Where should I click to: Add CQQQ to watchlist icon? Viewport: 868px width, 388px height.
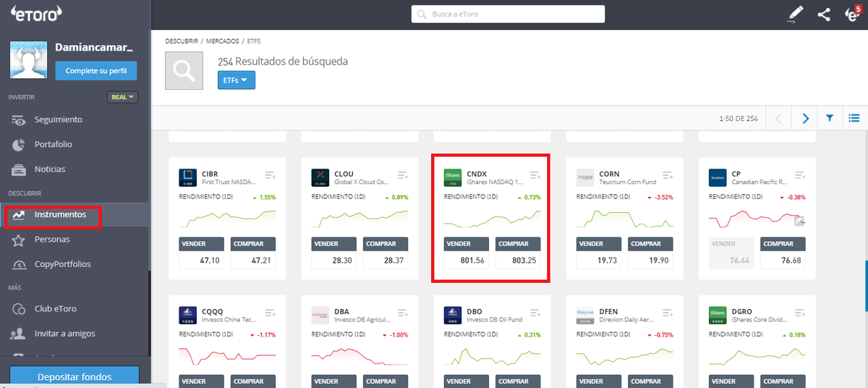coord(271,313)
